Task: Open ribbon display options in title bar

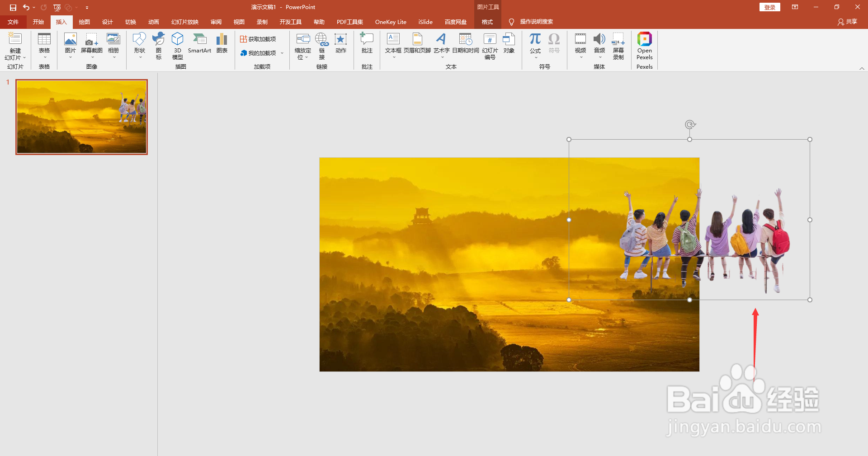Action: pos(795,7)
